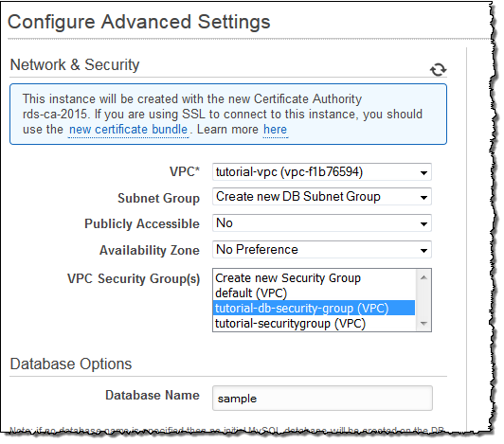
Task: Click the 'Subnet Group' label
Action: point(159,198)
